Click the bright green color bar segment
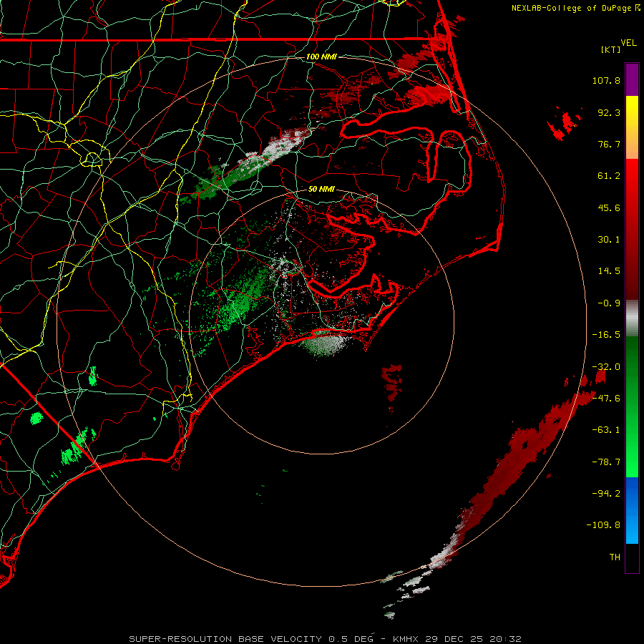 coord(632,406)
